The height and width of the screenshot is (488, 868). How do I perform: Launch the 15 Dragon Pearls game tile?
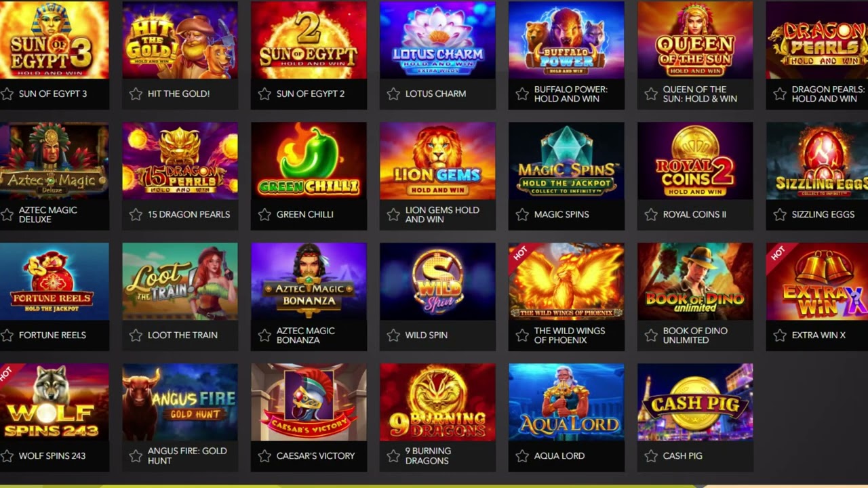click(180, 161)
